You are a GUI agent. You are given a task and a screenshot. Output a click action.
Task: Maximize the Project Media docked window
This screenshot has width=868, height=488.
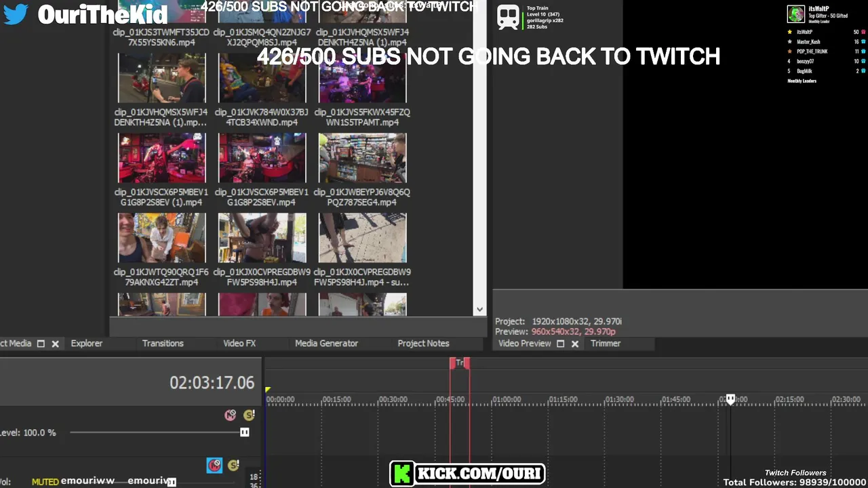pos(41,344)
